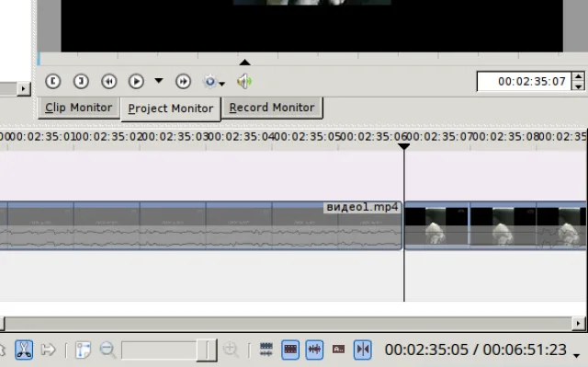Click the monitor audio volume speaker icon
Screen dimensions: 588x367
click(244, 82)
